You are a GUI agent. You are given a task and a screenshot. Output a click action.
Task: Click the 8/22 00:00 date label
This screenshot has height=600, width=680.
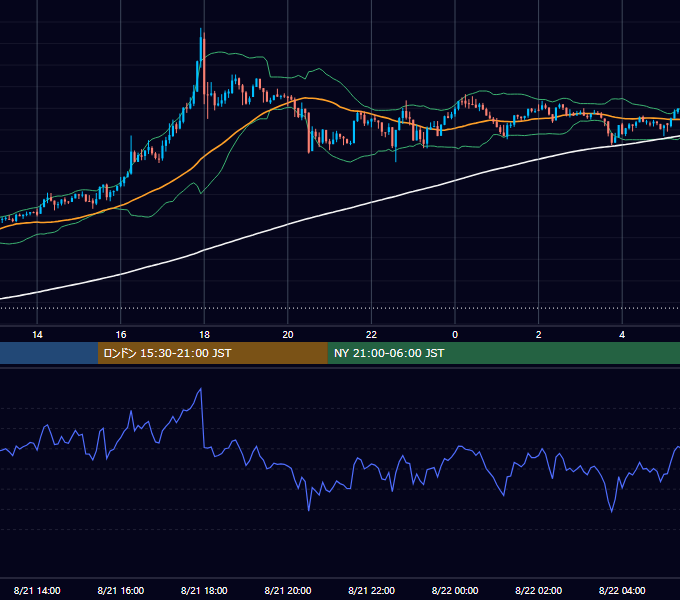coord(455,590)
